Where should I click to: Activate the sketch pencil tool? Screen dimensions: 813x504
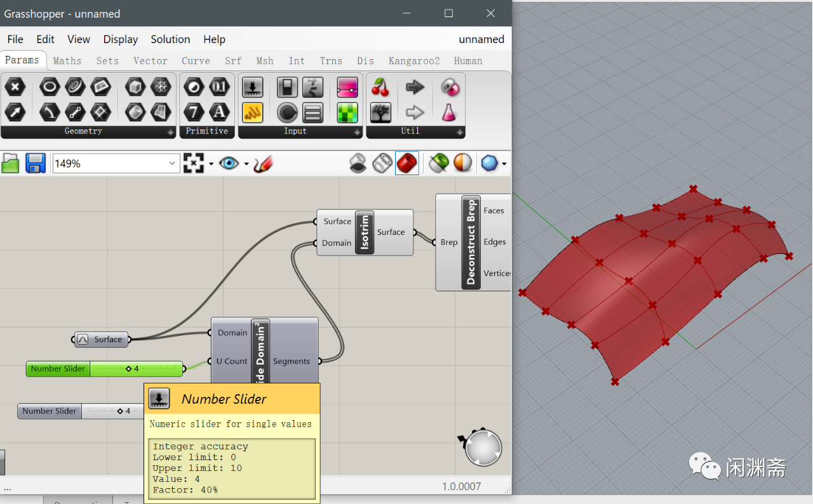263,163
